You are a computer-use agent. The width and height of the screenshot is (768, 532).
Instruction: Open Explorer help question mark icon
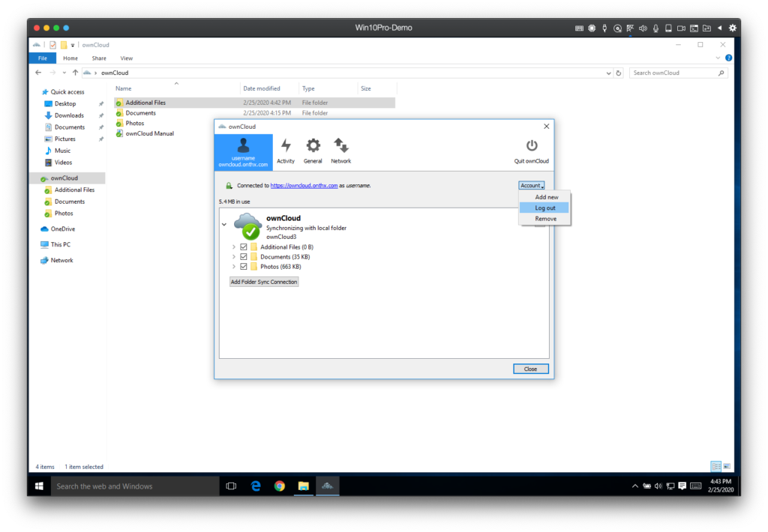(x=729, y=58)
